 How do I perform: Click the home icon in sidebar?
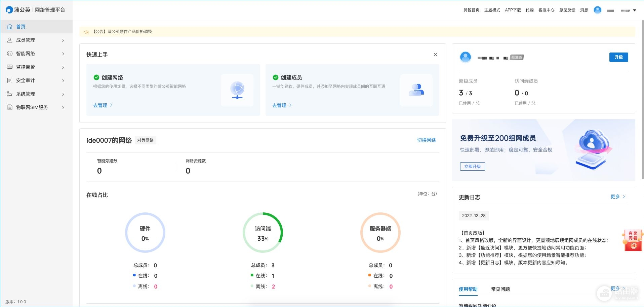click(x=10, y=27)
